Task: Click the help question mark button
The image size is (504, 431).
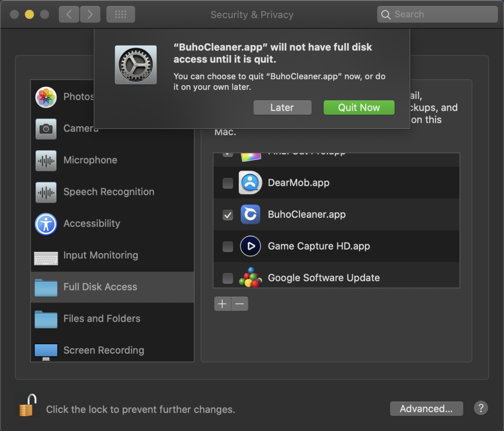Action: (481, 408)
